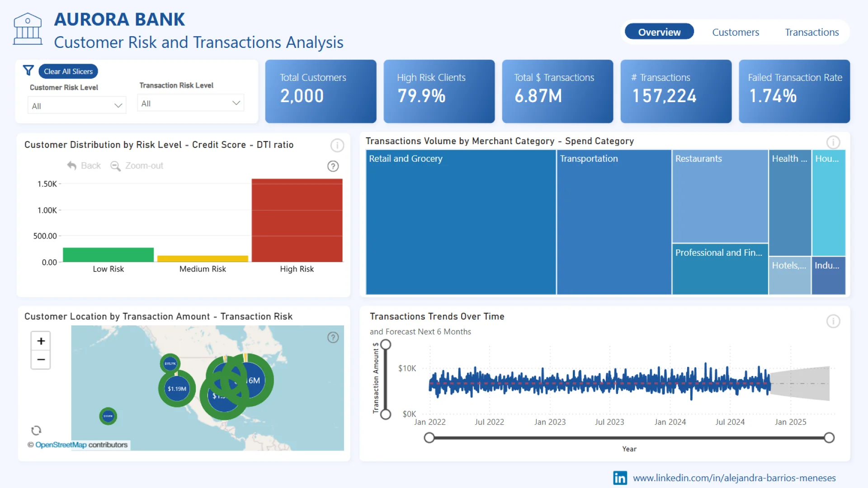Click the left handle of Year slider
The width and height of the screenshot is (868, 488).
(x=429, y=437)
